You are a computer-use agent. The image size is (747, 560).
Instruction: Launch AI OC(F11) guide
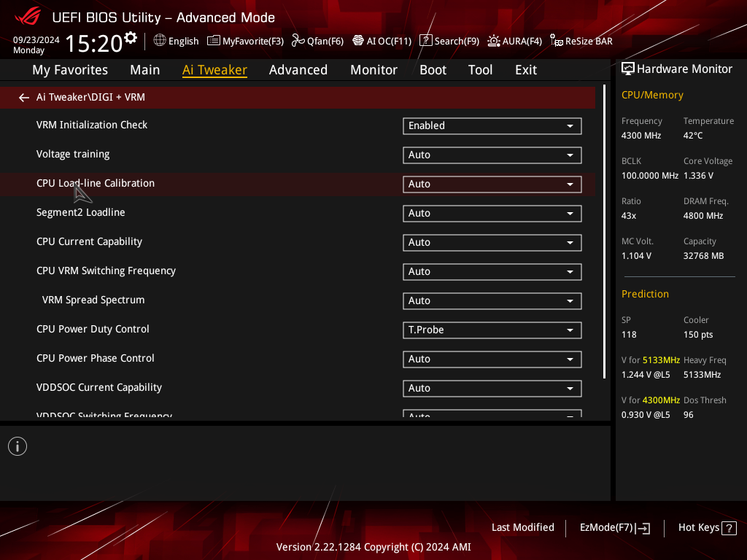pos(382,41)
